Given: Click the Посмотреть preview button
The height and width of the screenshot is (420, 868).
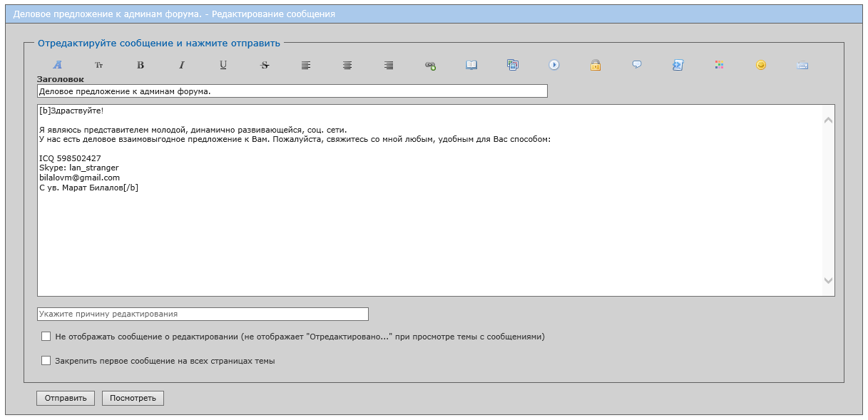Looking at the screenshot, I should (133, 398).
